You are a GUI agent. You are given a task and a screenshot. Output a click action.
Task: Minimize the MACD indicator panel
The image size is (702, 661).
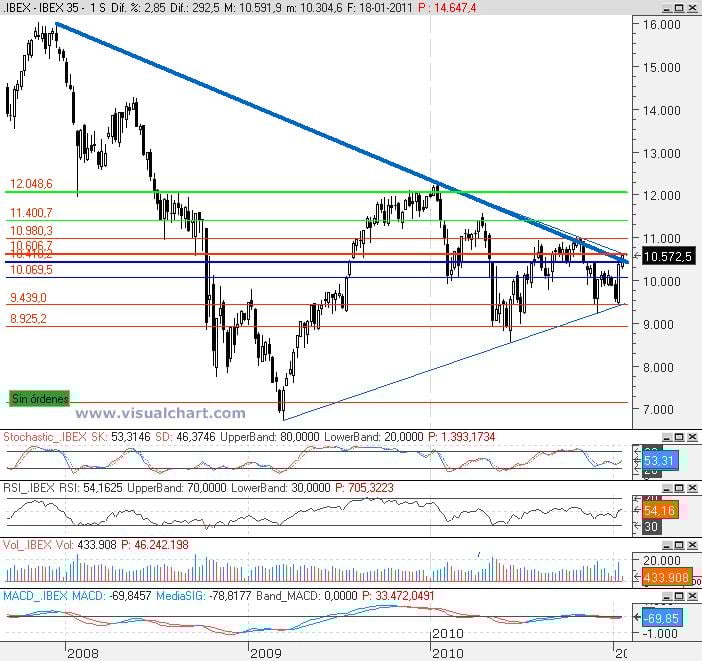pyautogui.click(x=667, y=596)
